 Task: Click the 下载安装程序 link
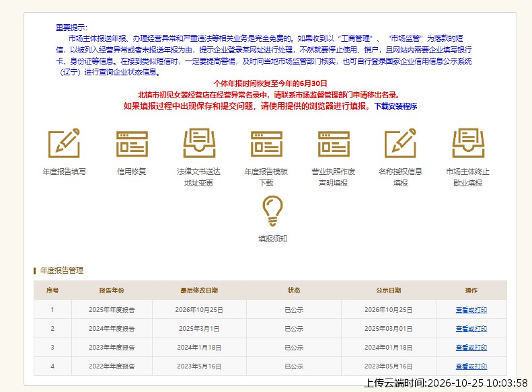click(x=395, y=106)
